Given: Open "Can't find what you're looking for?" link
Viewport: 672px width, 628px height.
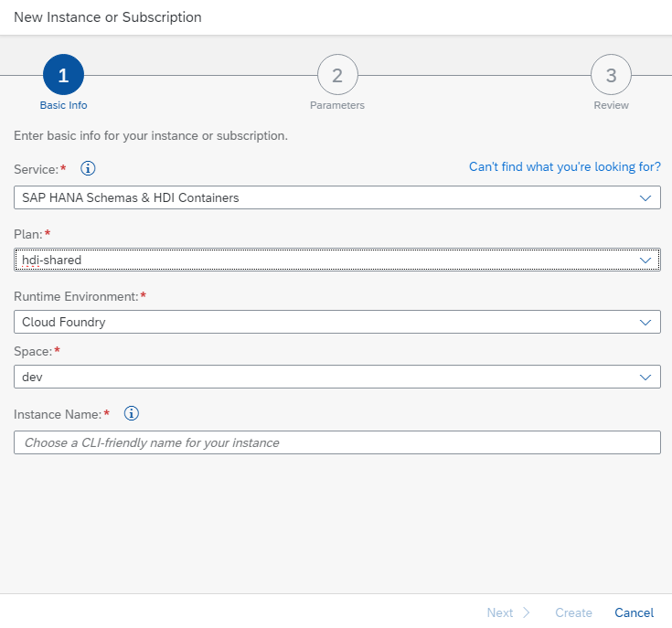Looking at the screenshot, I should coord(564,166).
